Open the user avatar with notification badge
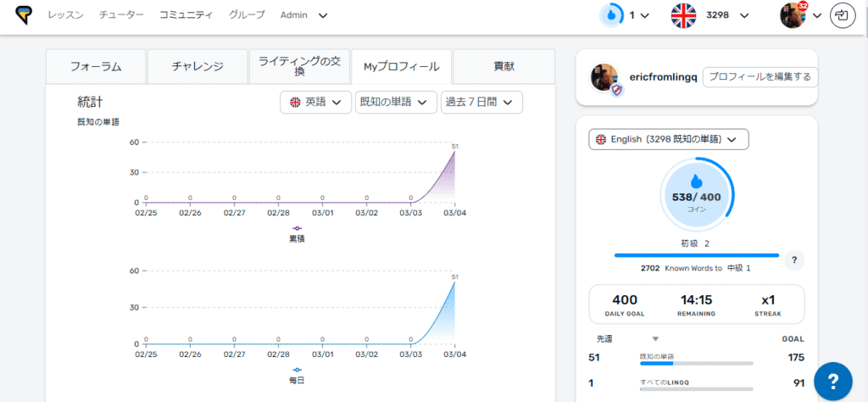Image resolution: width=868 pixels, height=402 pixels. tap(793, 15)
